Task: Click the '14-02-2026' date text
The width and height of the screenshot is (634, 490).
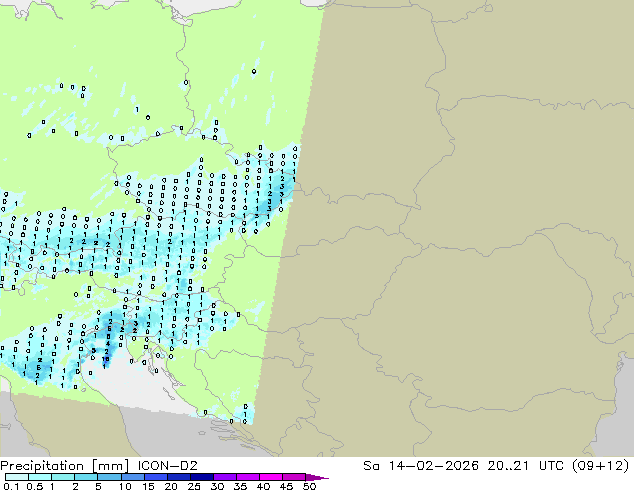Action: [x=433, y=466]
